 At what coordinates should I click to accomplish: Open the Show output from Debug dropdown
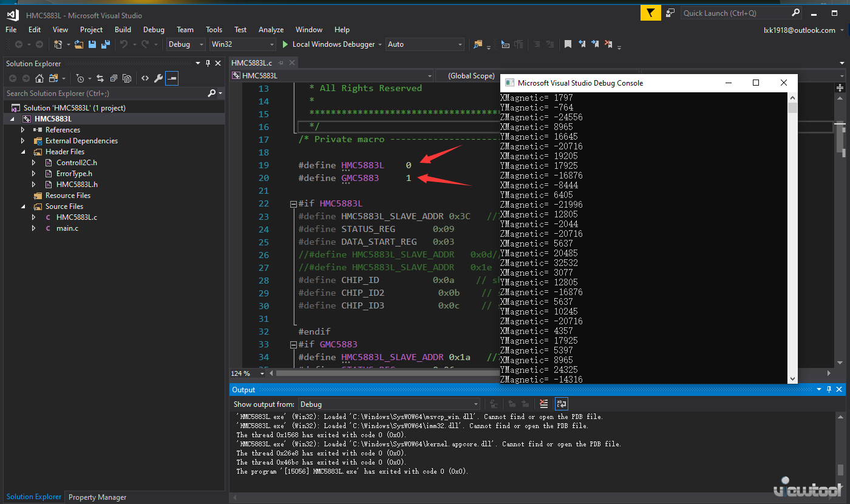click(389, 404)
